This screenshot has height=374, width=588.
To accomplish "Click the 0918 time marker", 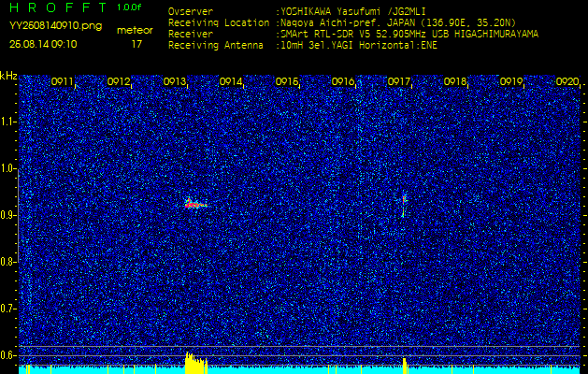I will click(454, 81).
